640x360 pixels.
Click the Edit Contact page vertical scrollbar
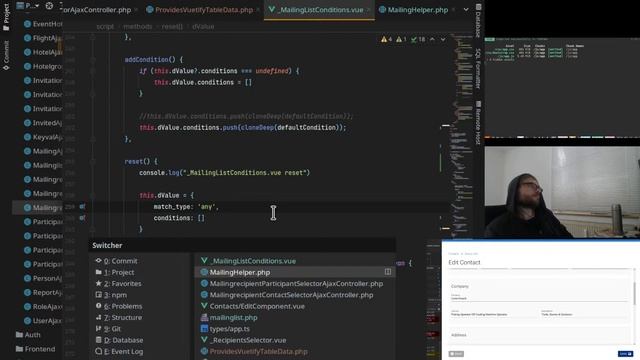click(x=634, y=293)
